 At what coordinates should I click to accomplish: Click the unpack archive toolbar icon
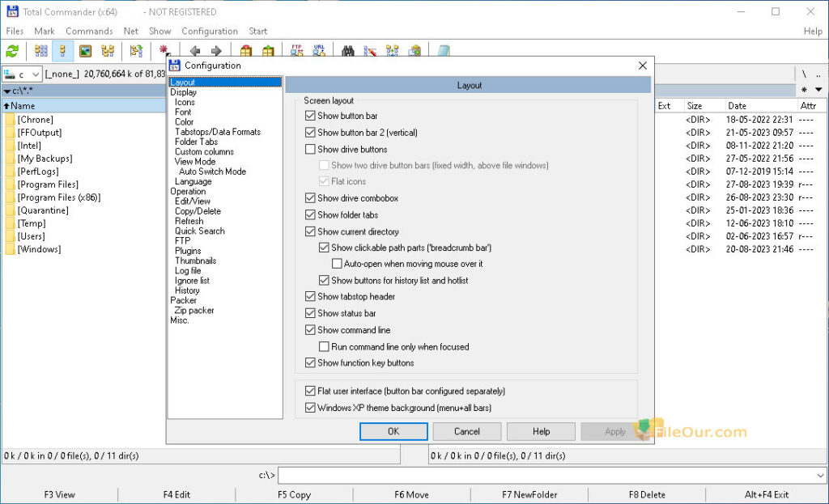click(x=268, y=50)
